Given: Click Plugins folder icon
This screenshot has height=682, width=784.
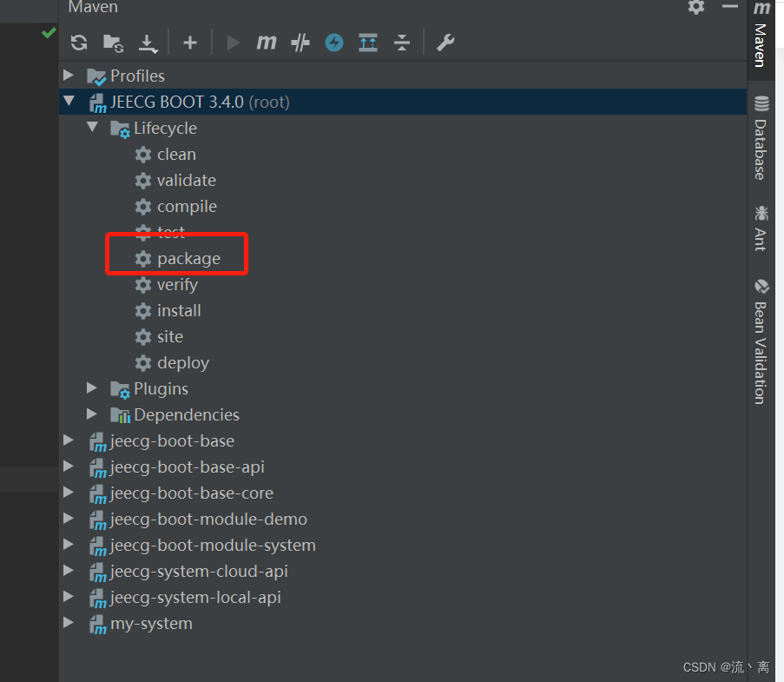Looking at the screenshot, I should pyautogui.click(x=120, y=390).
